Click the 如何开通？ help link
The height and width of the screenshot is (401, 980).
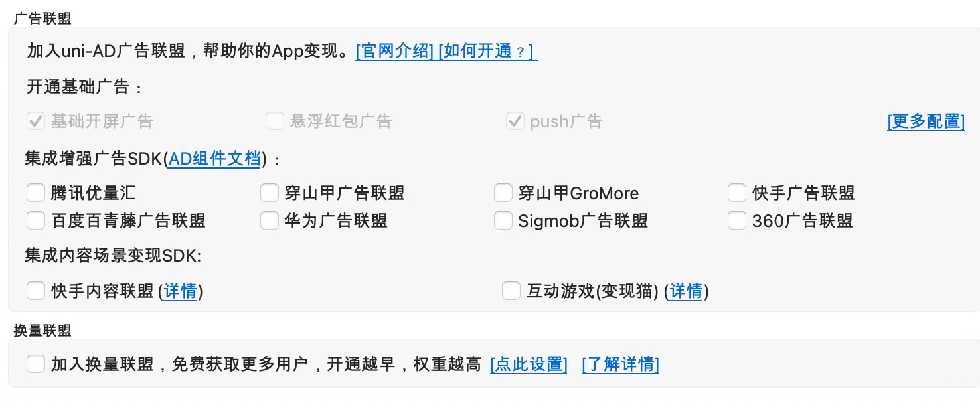[x=487, y=51]
